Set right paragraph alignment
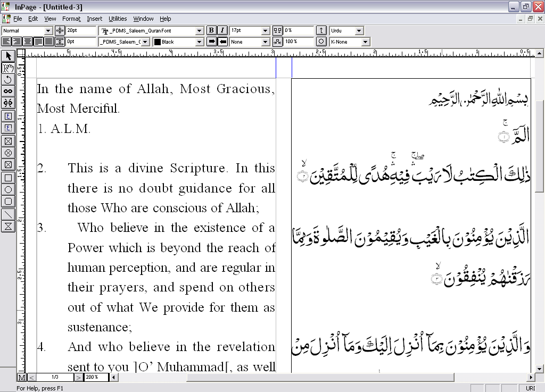This screenshot has height=392, width=545. pos(16,41)
